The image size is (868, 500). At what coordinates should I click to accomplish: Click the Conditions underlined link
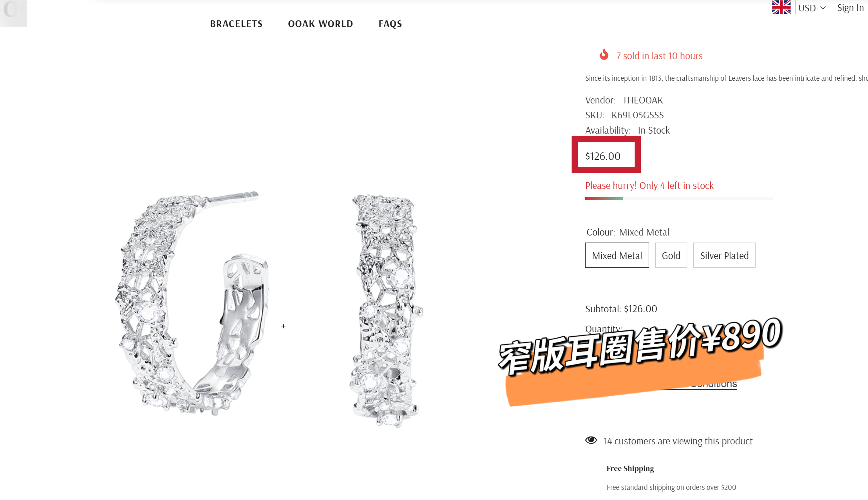(x=713, y=384)
